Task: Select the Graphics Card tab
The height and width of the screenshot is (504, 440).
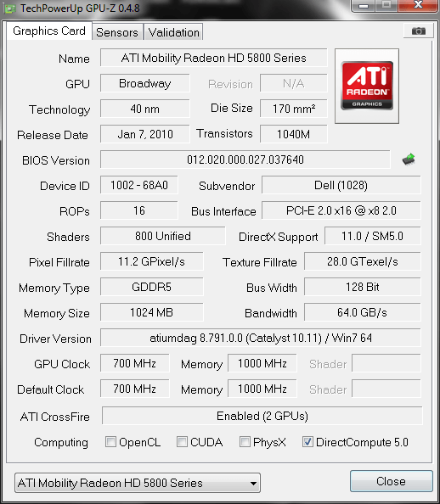Action: pos(49,31)
